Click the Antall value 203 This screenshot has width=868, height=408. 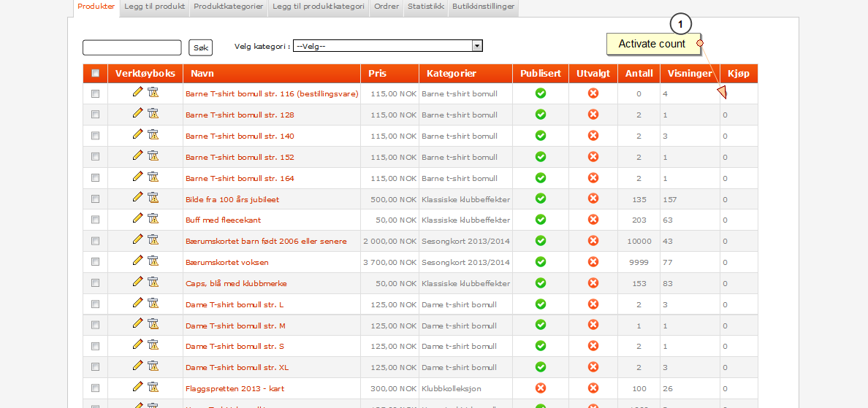click(x=639, y=220)
